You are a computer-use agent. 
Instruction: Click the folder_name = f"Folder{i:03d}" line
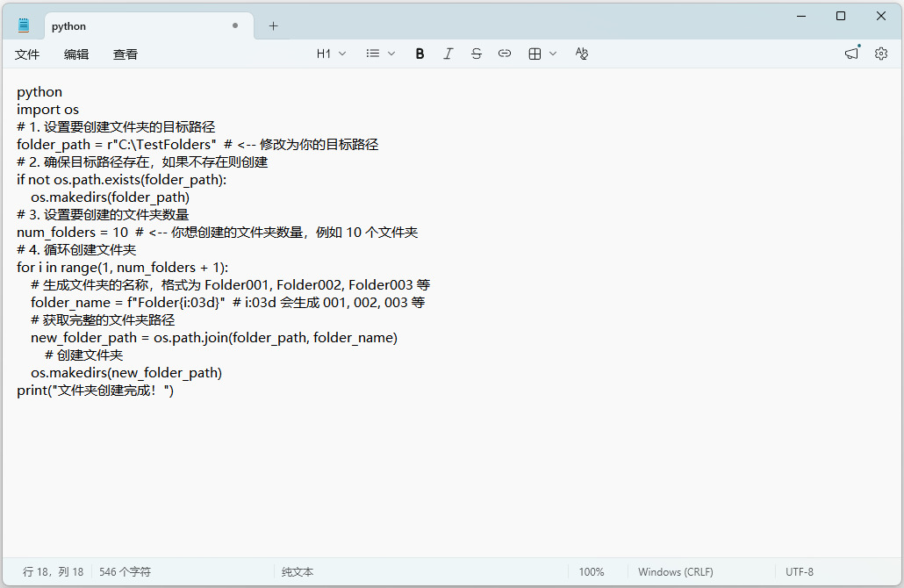(x=227, y=303)
